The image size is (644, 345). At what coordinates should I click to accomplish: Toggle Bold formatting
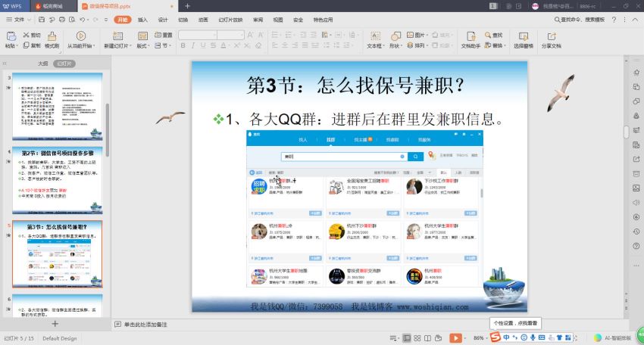click(183, 45)
